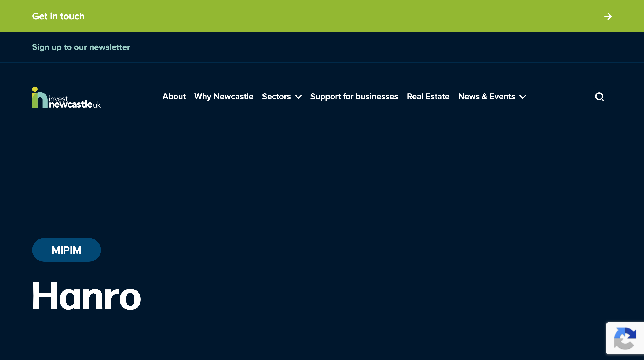Viewport: 644px width, 362px height.
Task: Open Support for businesses
Action: tap(354, 97)
